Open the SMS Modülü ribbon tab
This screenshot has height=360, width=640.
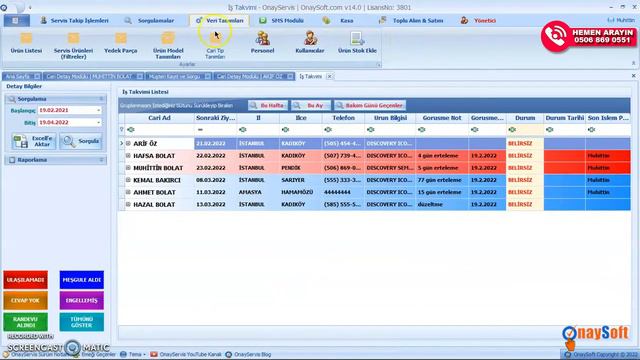click(282, 20)
